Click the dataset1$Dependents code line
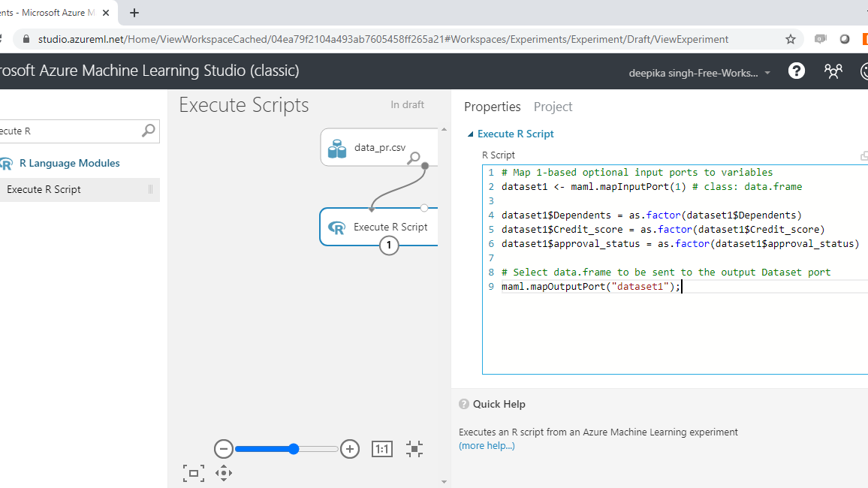 pos(652,215)
